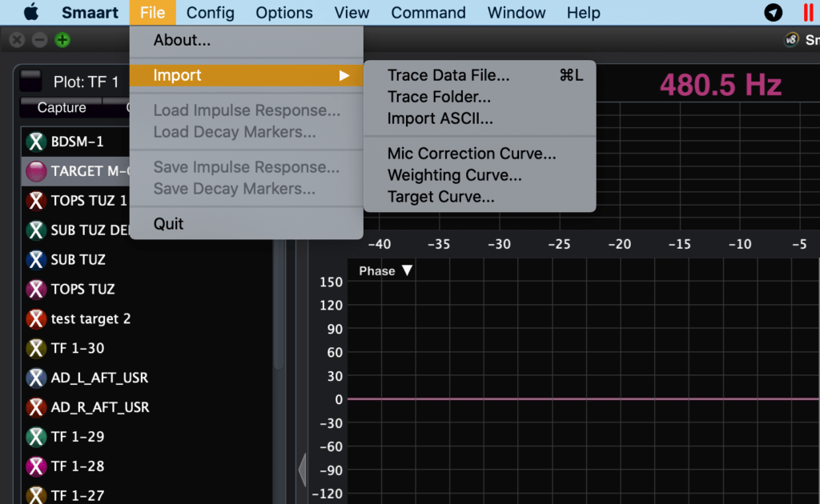Image resolution: width=820 pixels, height=504 pixels.
Task: Choose Mic Correction Curve... option
Action: point(480,154)
